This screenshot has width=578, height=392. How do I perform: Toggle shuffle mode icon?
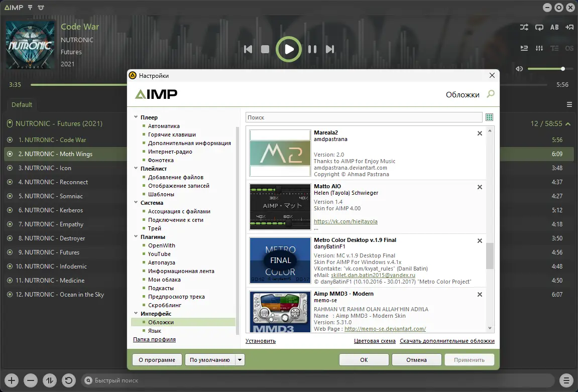click(x=524, y=27)
